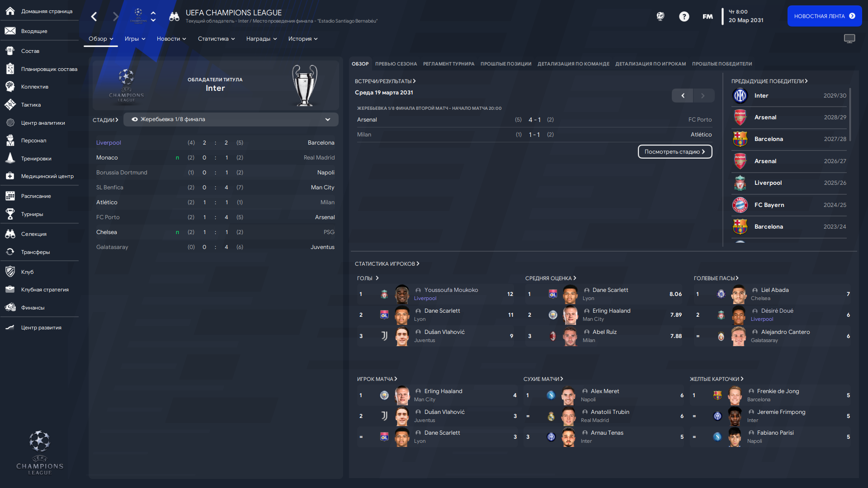Show previous match day with left arrow
Viewport: 868px width, 488px height.
(x=683, y=95)
